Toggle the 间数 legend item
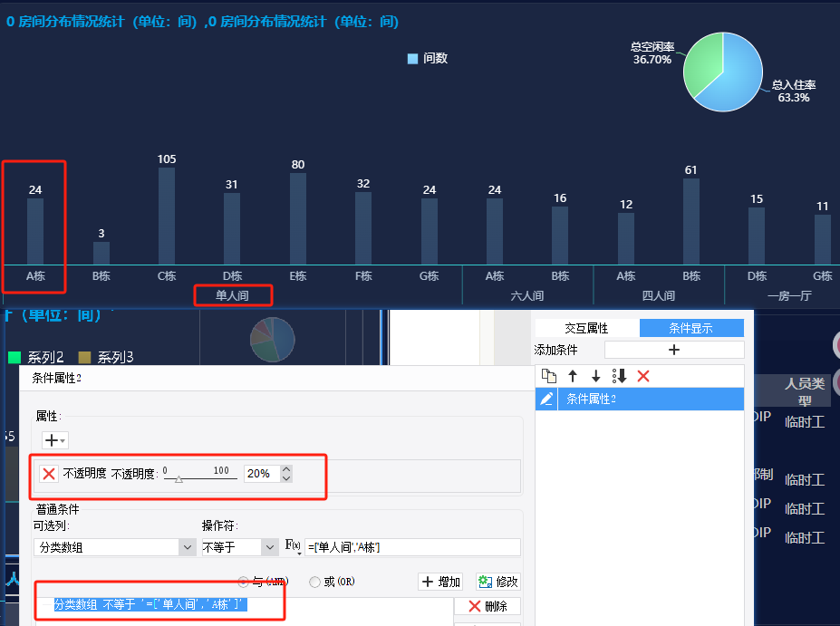This screenshot has height=626, width=840. [428, 58]
